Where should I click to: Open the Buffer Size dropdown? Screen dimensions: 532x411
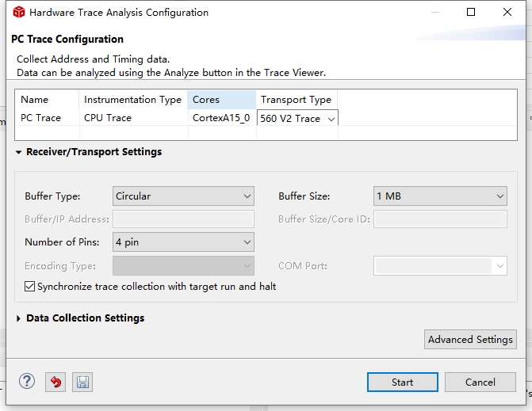440,196
